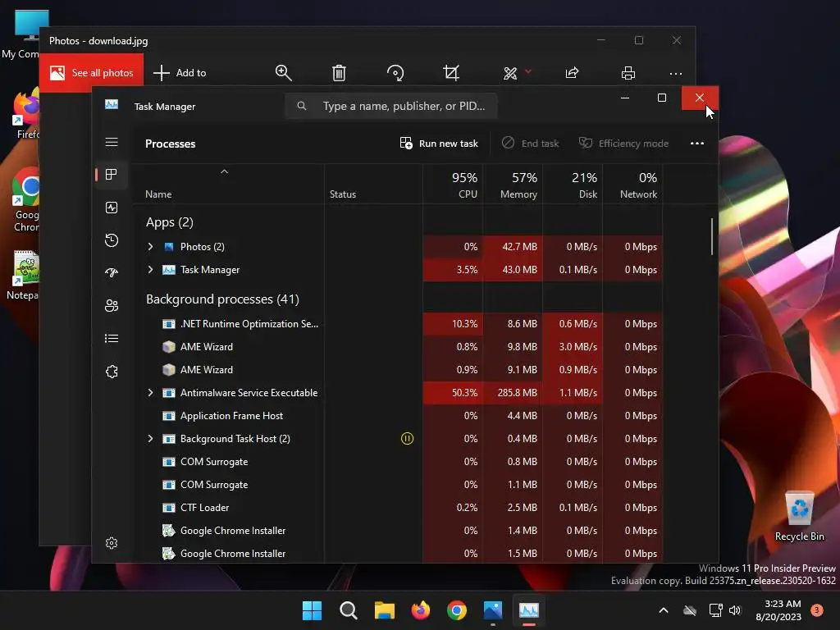The image size is (840, 630).
Task: Click the End task button
Action: pos(531,143)
